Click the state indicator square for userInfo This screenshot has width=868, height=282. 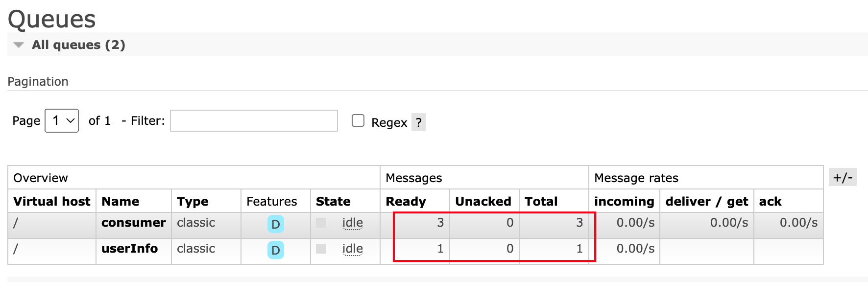point(321,249)
